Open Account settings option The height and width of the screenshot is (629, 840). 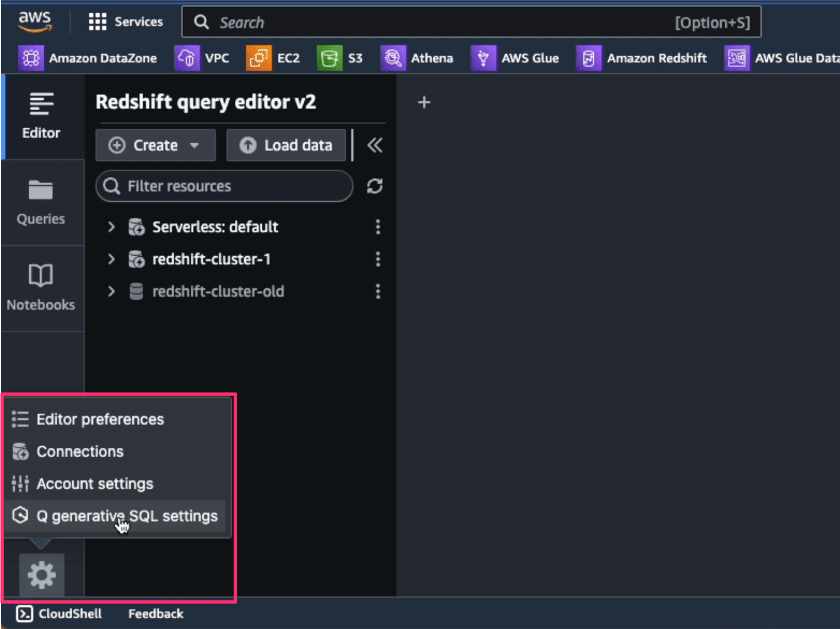pos(95,484)
